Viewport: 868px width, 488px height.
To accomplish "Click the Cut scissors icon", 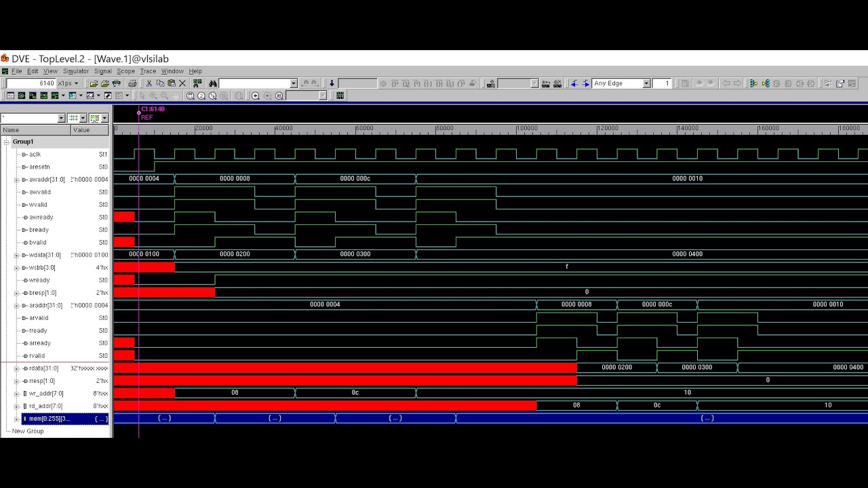I will point(149,83).
